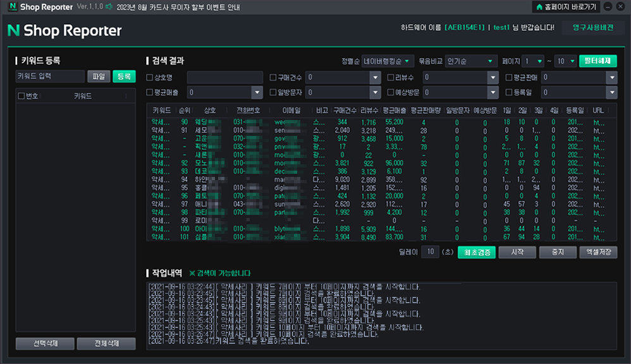Start the search with the 시작 button

(x=517, y=252)
